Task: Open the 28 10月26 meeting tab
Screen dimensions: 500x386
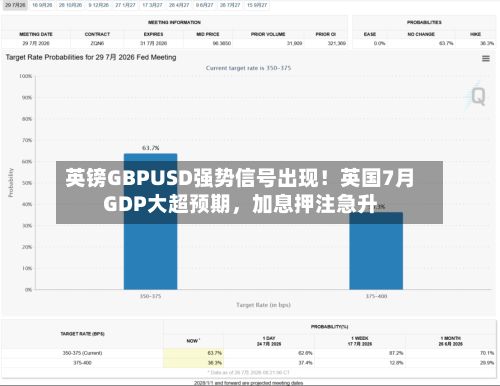Action: tap(70, 5)
